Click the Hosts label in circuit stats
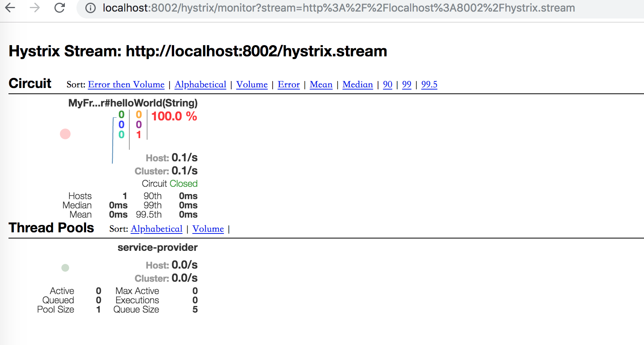 (80, 196)
